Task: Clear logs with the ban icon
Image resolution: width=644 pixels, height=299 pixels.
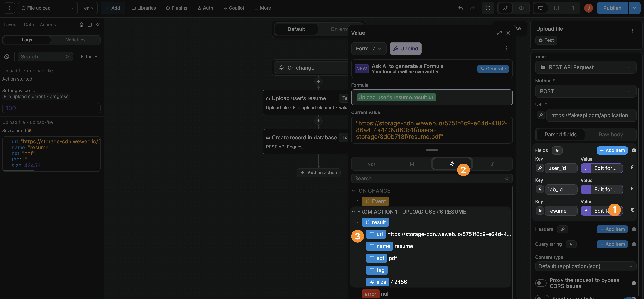Action: click(x=7, y=57)
